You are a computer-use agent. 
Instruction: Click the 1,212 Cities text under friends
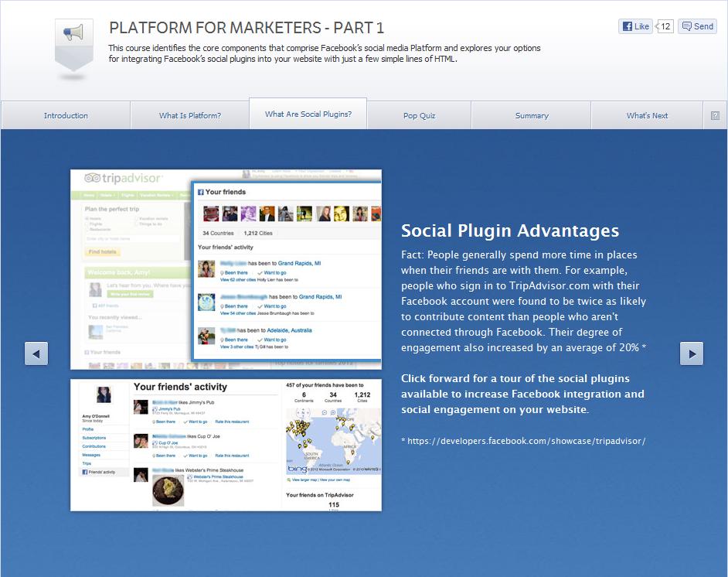[258, 234]
